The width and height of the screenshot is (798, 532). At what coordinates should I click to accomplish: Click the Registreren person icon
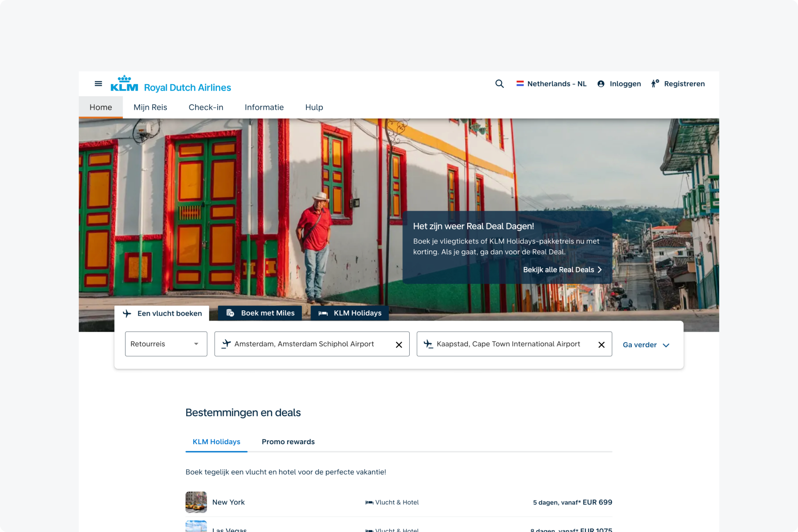point(655,83)
